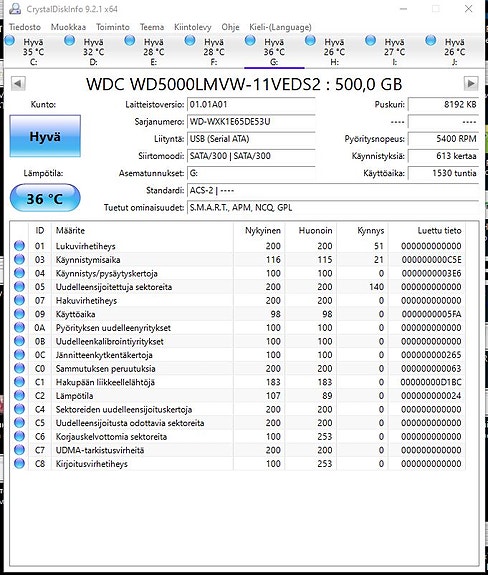The width and height of the screenshot is (488, 575).
Task: Click the Liityntä field USB (Serial ATA)
Action: click(251, 139)
